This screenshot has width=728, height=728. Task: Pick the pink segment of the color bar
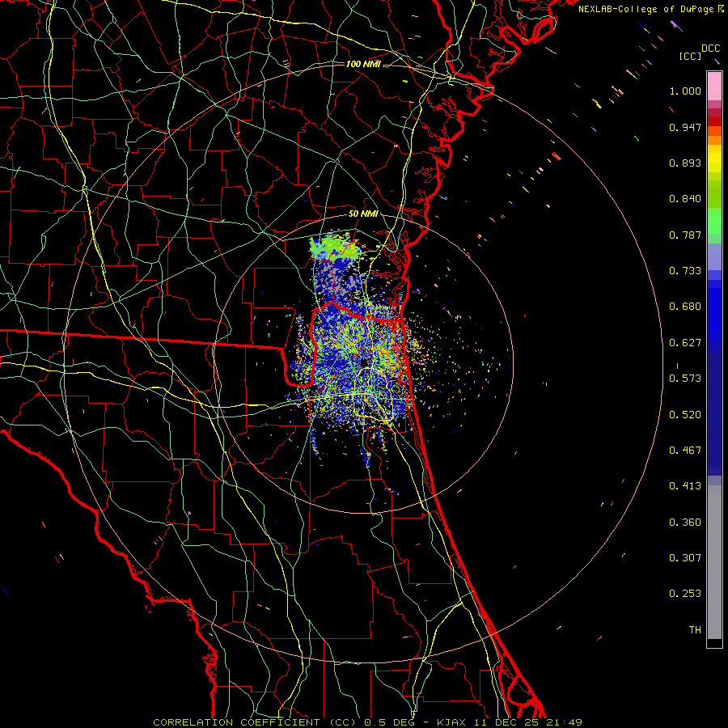(714, 86)
